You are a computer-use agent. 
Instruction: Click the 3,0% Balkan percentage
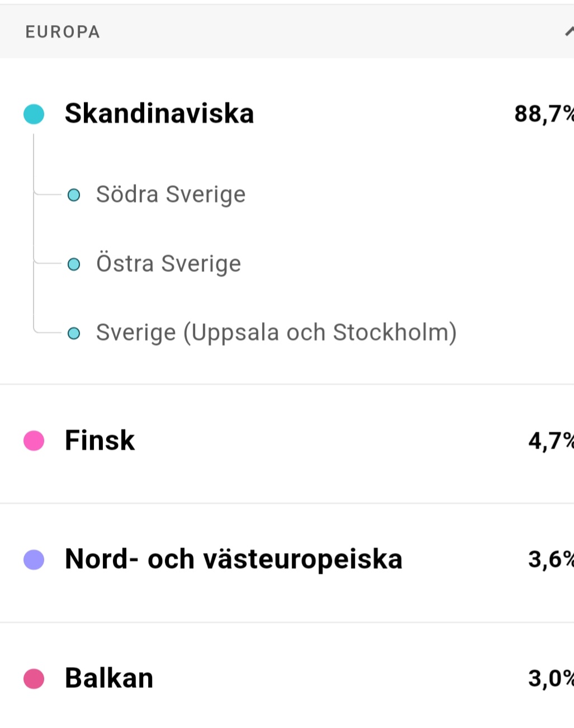point(551,678)
